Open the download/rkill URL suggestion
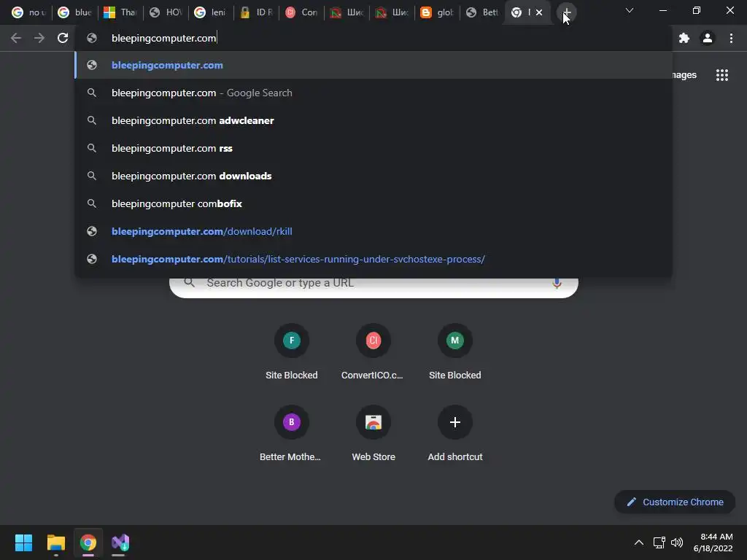 pyautogui.click(x=373, y=231)
